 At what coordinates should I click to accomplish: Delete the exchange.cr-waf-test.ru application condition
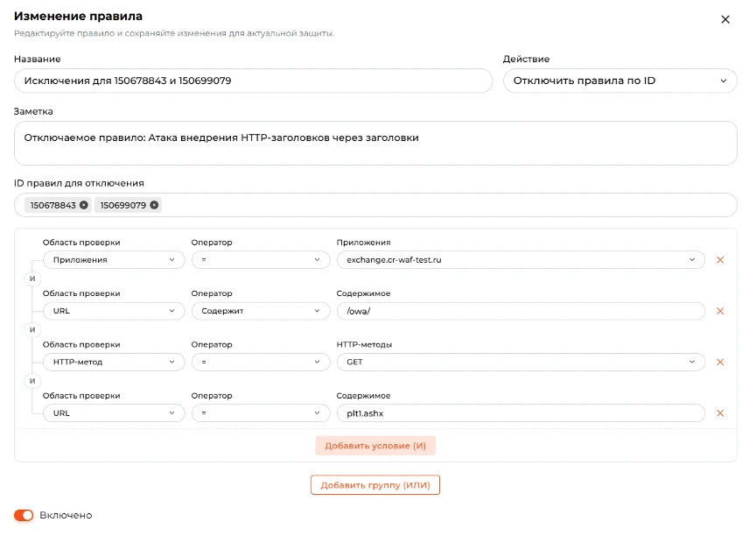720,260
